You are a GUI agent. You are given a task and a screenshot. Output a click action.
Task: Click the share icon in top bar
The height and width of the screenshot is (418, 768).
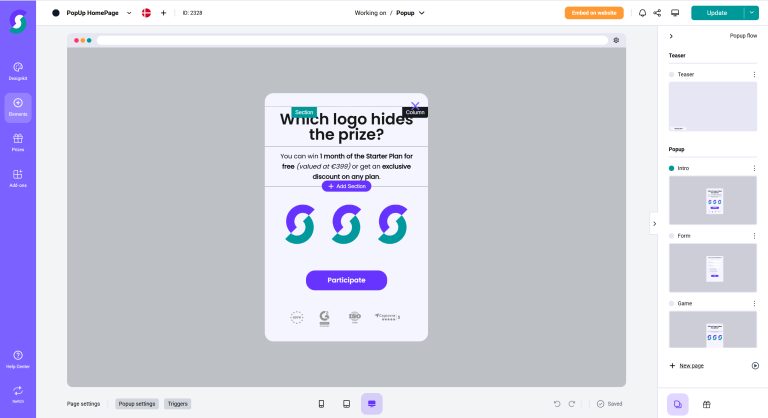click(657, 13)
